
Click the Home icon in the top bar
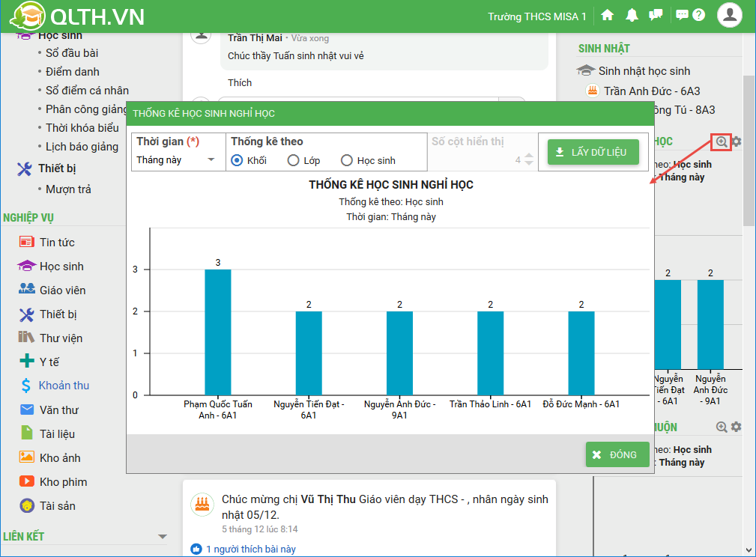click(x=608, y=16)
